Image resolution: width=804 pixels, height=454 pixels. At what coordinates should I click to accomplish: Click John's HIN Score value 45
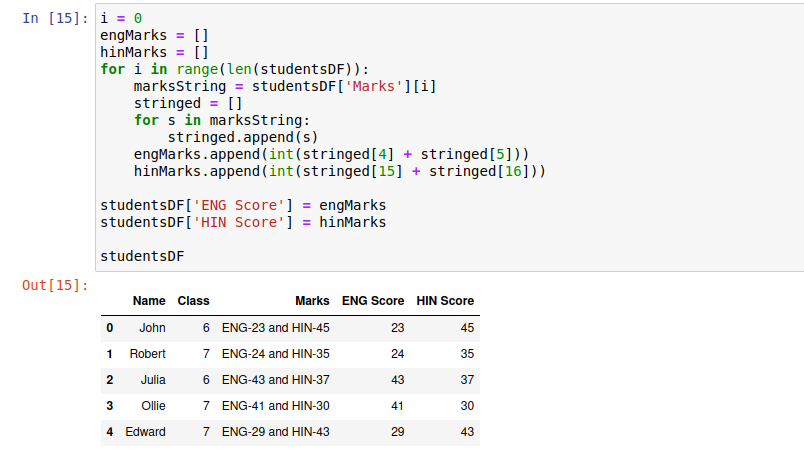[467, 328]
